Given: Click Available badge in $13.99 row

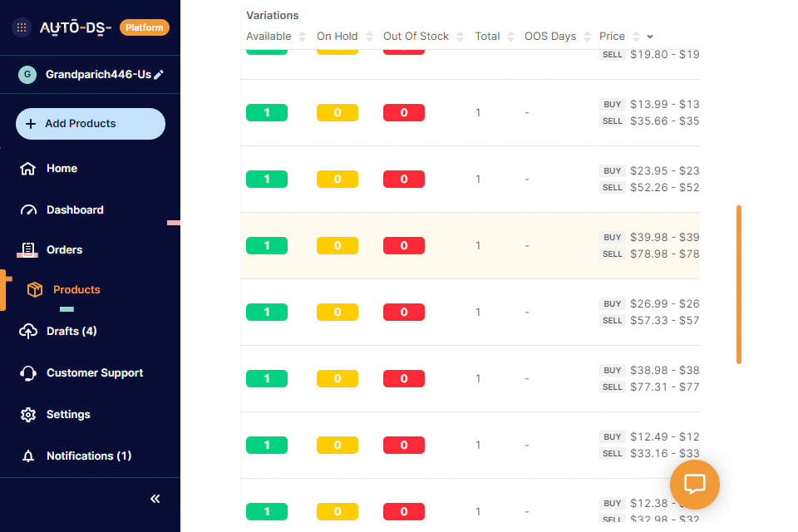Looking at the screenshot, I should pos(267,112).
